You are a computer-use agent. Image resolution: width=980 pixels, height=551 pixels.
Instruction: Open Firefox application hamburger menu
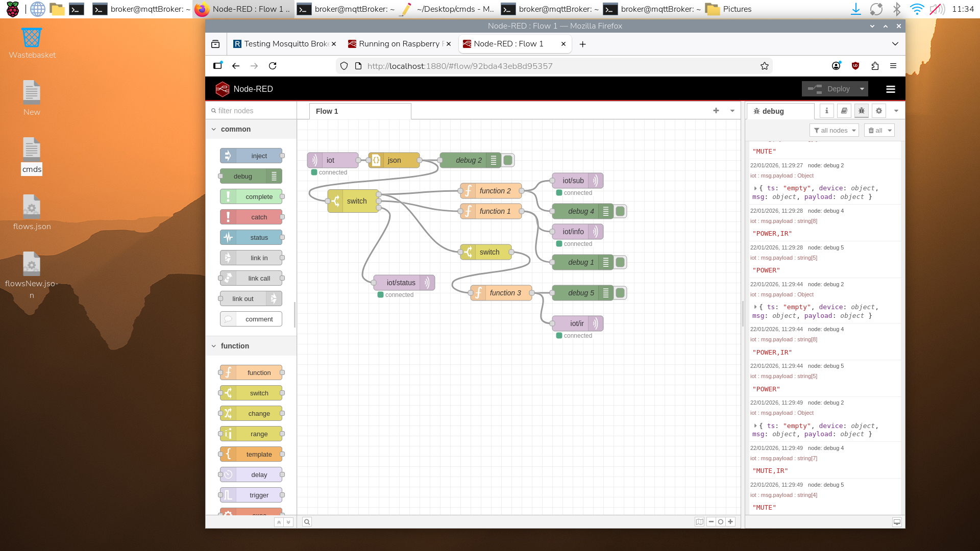893,66
